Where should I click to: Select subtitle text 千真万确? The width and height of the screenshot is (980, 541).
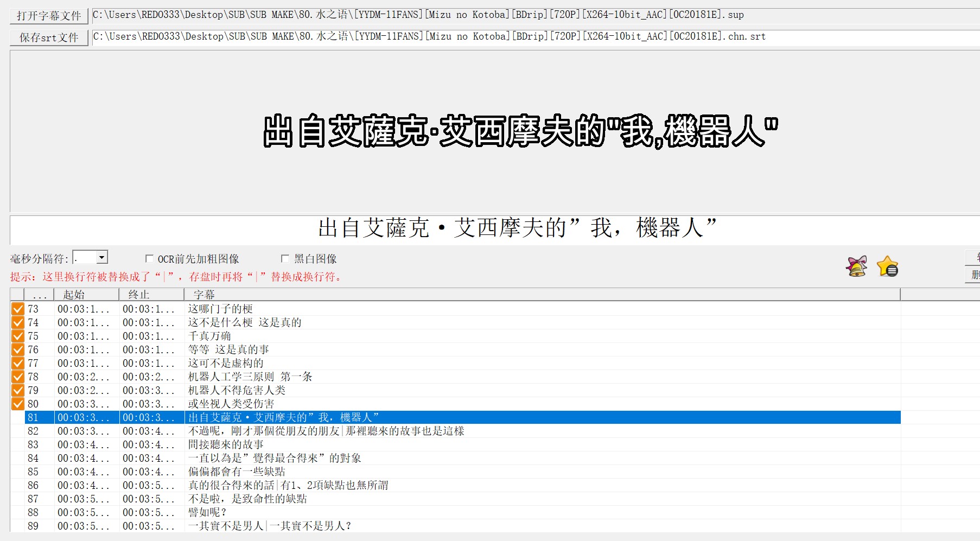coord(209,336)
